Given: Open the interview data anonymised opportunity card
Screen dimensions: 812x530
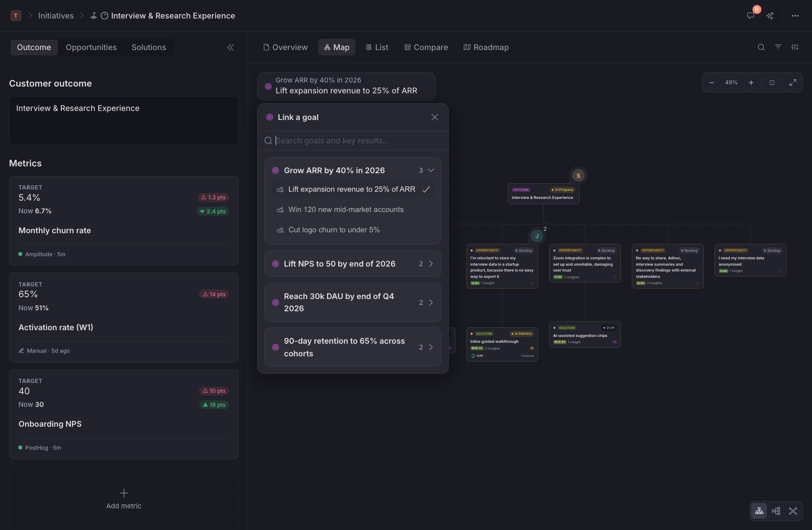Looking at the screenshot, I should pyautogui.click(x=751, y=260).
